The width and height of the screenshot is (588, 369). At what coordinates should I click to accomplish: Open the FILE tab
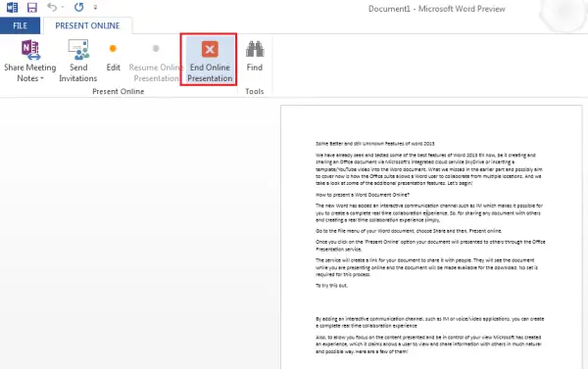[x=20, y=25]
